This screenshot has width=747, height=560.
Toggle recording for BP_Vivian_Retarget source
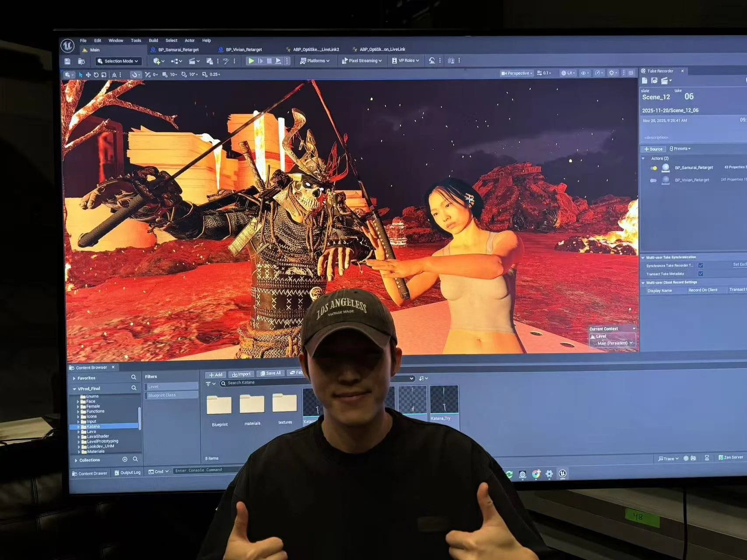click(x=653, y=181)
